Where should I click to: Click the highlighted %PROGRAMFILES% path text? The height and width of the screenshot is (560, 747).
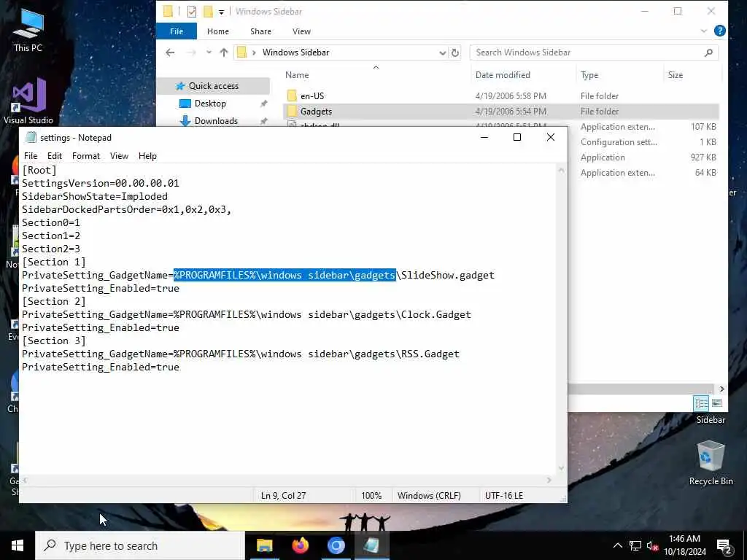coord(285,275)
